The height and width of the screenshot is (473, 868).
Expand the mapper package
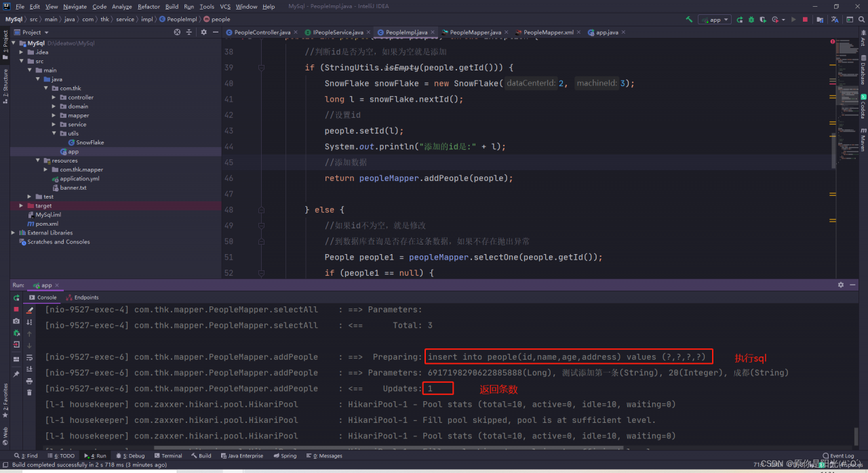click(x=54, y=115)
